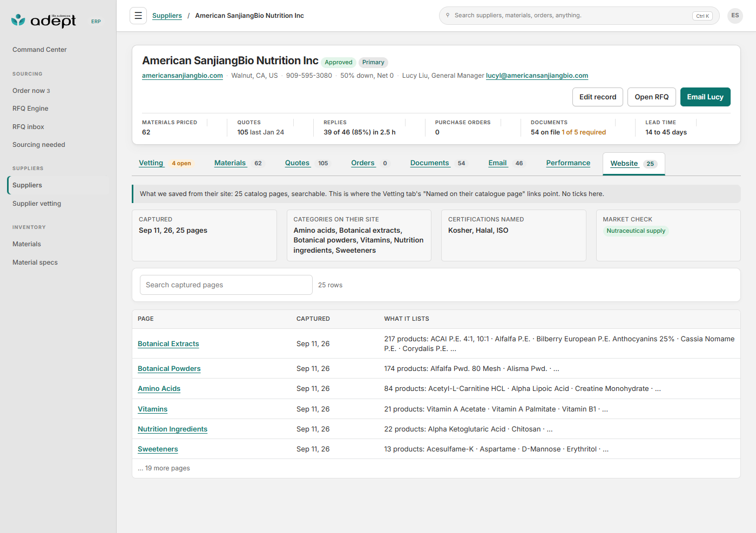Viewport: 756px width, 533px height.
Task: Open RFQ Engine in sidebar
Action: 30,109
